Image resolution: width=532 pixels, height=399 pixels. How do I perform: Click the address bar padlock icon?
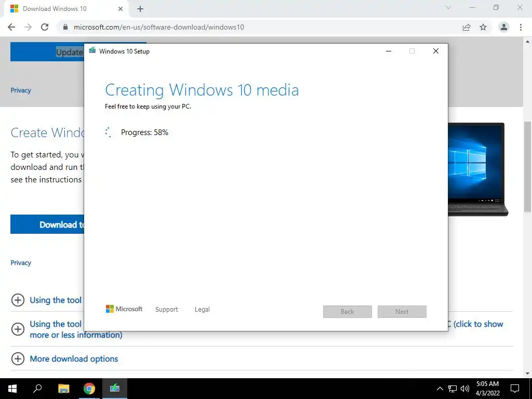point(65,27)
